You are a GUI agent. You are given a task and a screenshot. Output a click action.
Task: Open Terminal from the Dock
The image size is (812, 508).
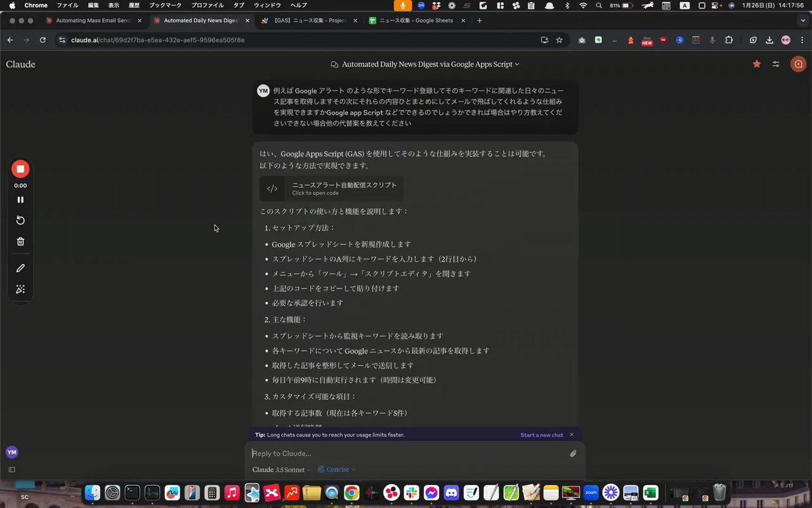coord(132,492)
